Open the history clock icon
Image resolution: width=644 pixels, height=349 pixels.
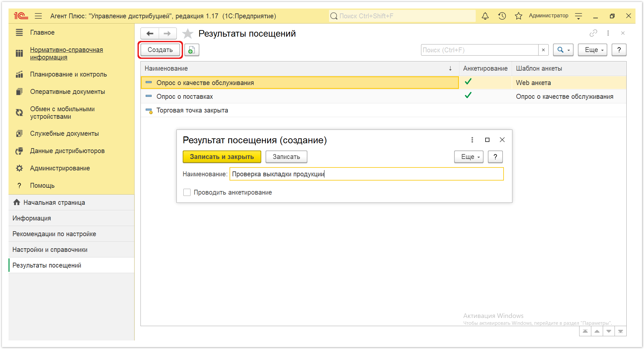pos(502,16)
